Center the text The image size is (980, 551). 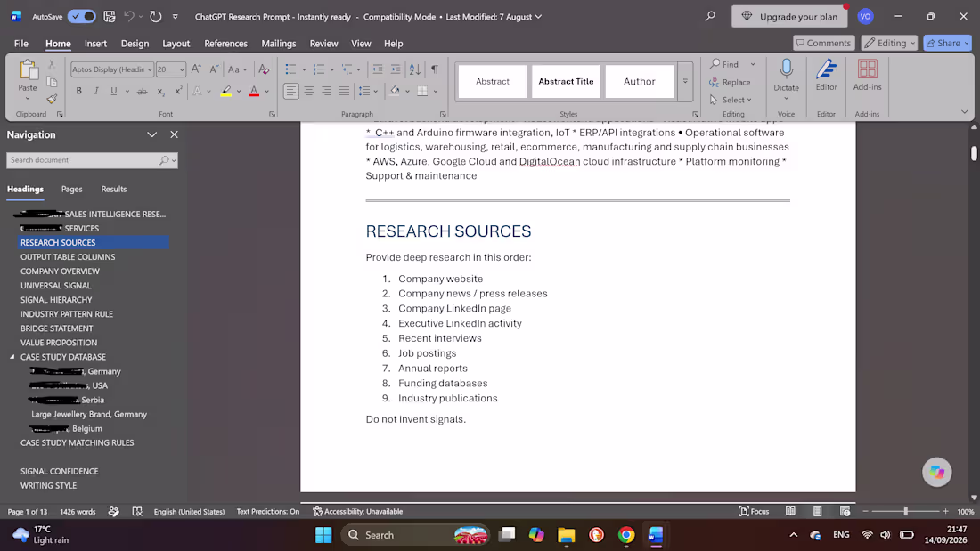[309, 91]
